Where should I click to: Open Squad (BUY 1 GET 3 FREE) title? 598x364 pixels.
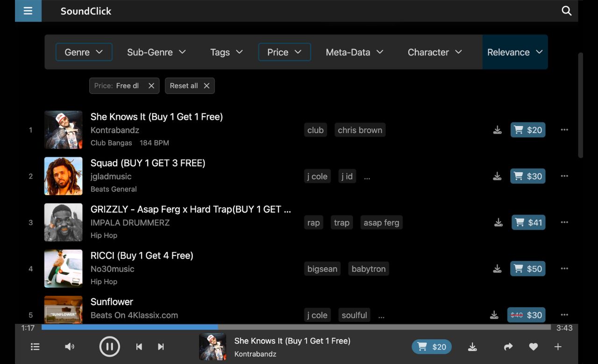point(148,163)
